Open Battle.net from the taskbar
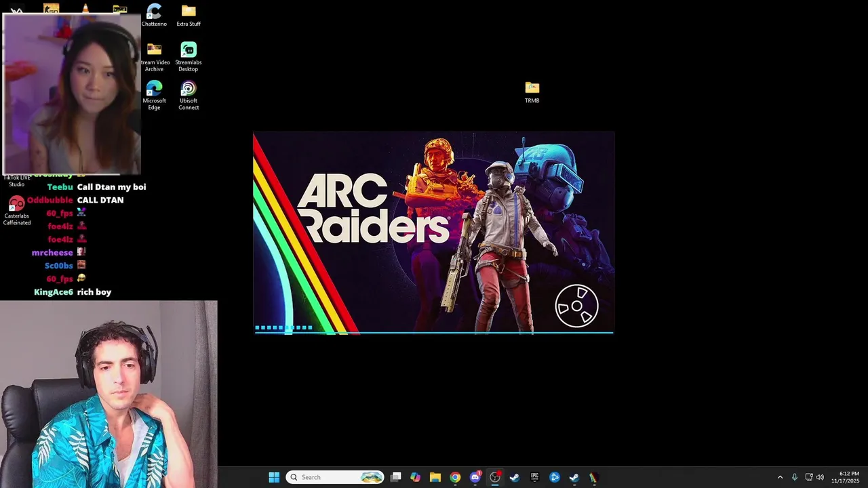 [554, 477]
